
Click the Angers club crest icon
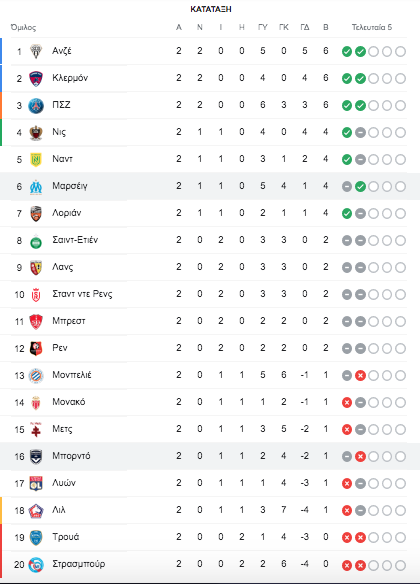tap(36, 51)
